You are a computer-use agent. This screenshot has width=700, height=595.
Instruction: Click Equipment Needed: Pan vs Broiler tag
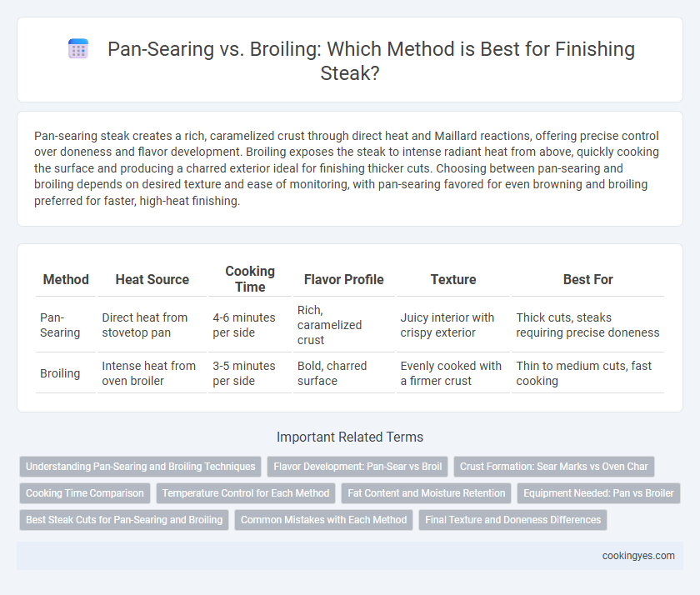coord(598,493)
